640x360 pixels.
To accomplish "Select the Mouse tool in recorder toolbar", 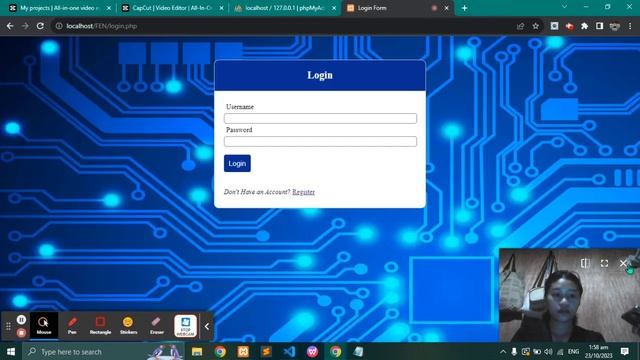I will pos(44,325).
